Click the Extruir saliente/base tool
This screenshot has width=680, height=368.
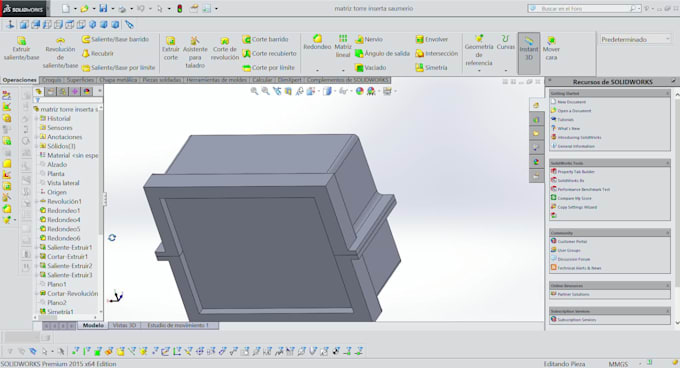[21, 49]
